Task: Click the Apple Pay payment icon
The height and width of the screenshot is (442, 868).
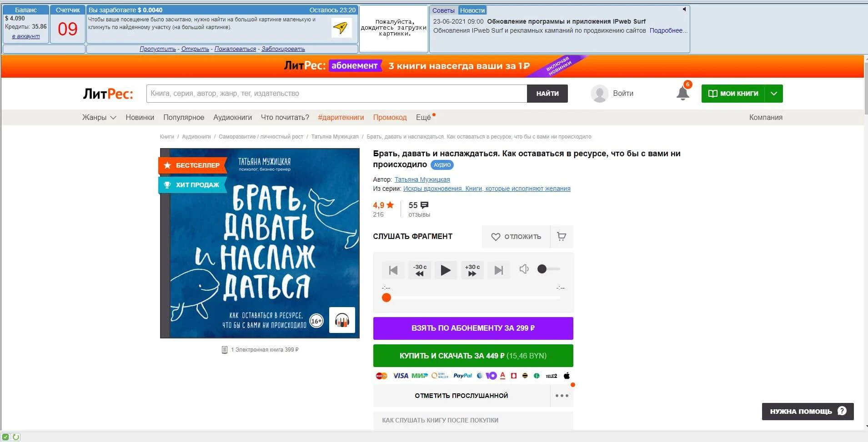Action: coord(567,376)
